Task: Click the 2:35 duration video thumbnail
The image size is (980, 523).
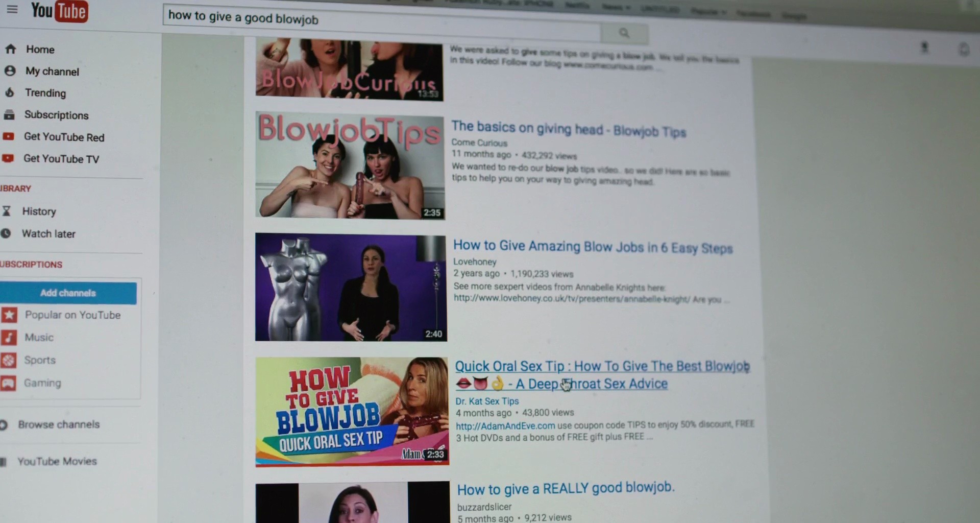Action: (x=350, y=165)
